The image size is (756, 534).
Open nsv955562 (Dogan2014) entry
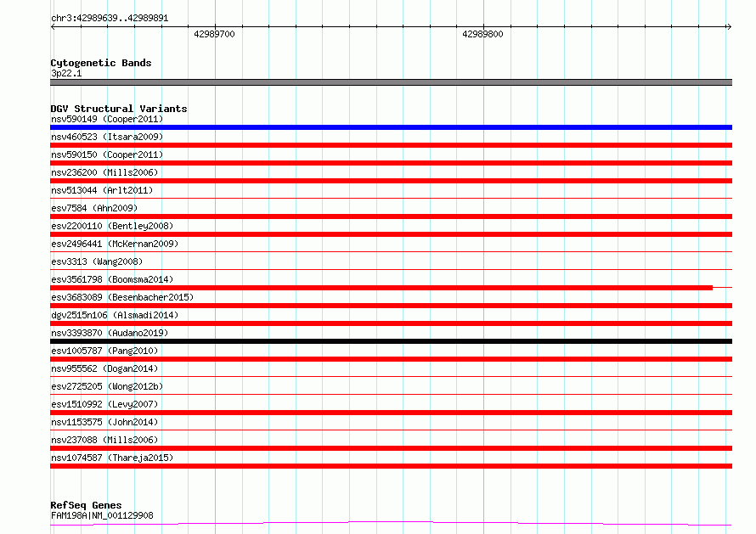(x=104, y=368)
